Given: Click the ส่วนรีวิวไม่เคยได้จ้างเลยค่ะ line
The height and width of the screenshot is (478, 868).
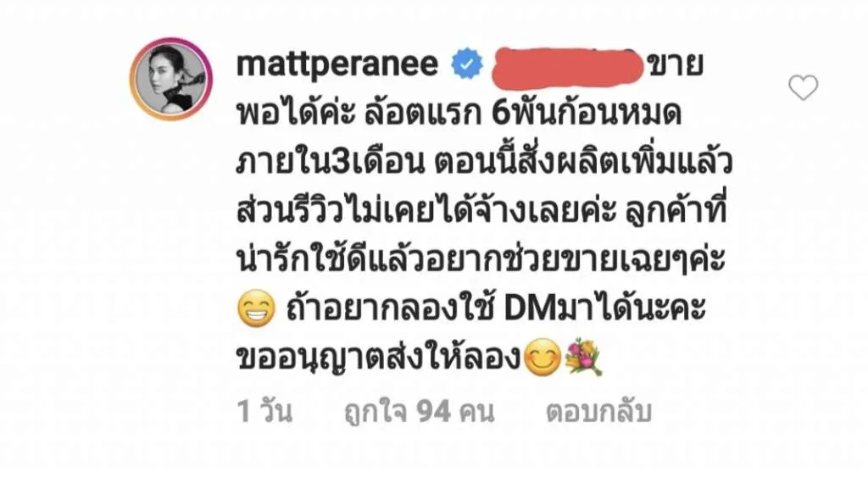Looking at the screenshot, I should pos(426,213).
